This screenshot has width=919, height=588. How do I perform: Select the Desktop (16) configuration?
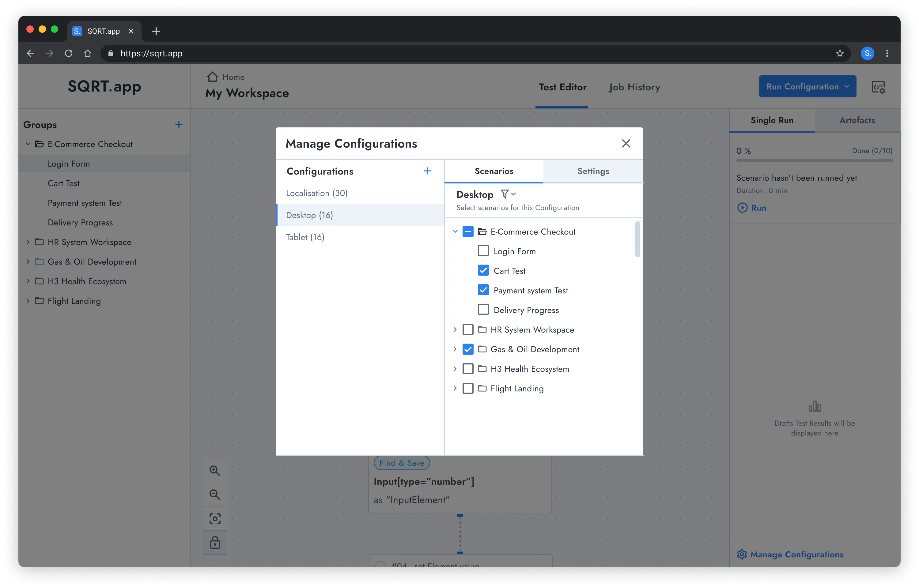[x=360, y=215]
